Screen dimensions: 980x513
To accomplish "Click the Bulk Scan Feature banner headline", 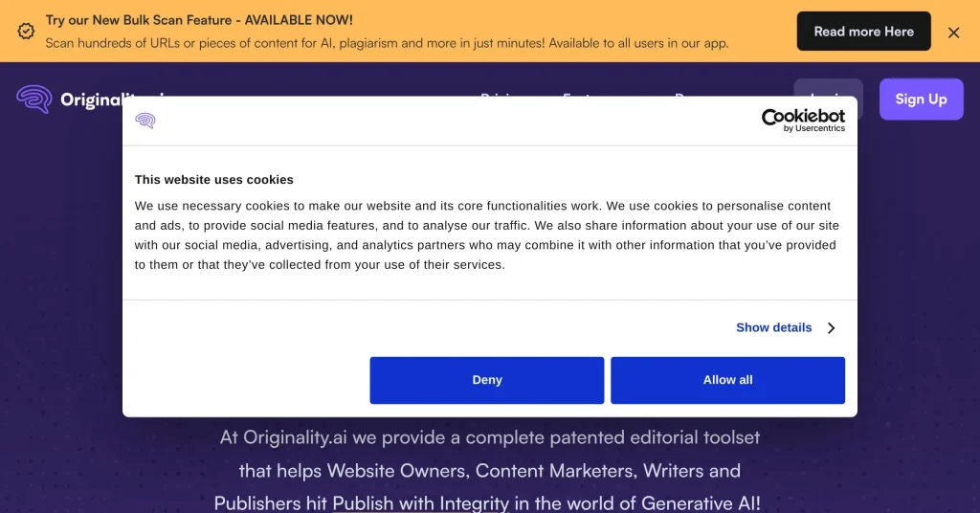I will [199, 20].
